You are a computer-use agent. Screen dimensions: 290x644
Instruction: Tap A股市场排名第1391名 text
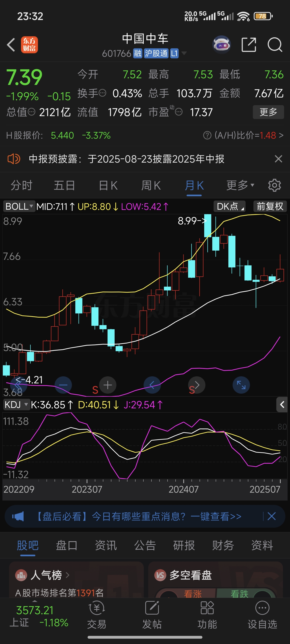point(59,593)
